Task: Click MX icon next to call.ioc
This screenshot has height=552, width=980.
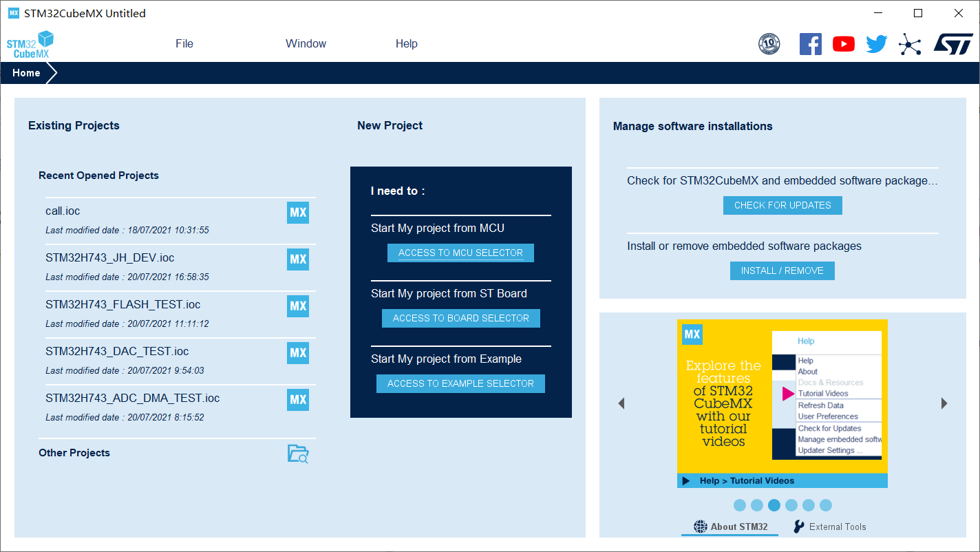Action: click(x=298, y=213)
